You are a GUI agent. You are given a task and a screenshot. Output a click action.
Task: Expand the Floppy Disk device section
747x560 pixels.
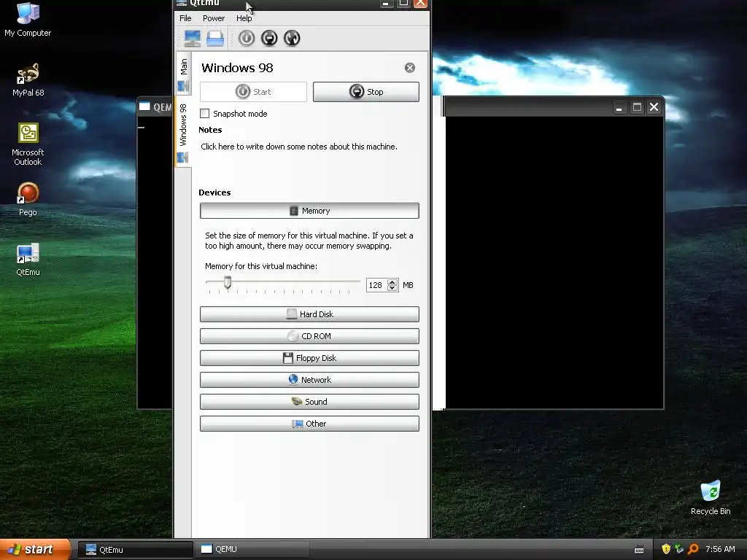tap(309, 358)
